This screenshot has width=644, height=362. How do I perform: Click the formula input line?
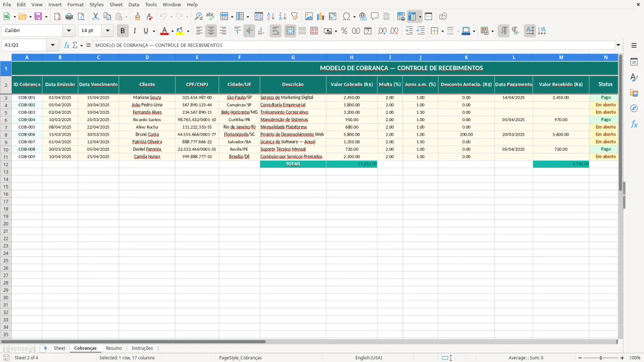click(x=354, y=45)
